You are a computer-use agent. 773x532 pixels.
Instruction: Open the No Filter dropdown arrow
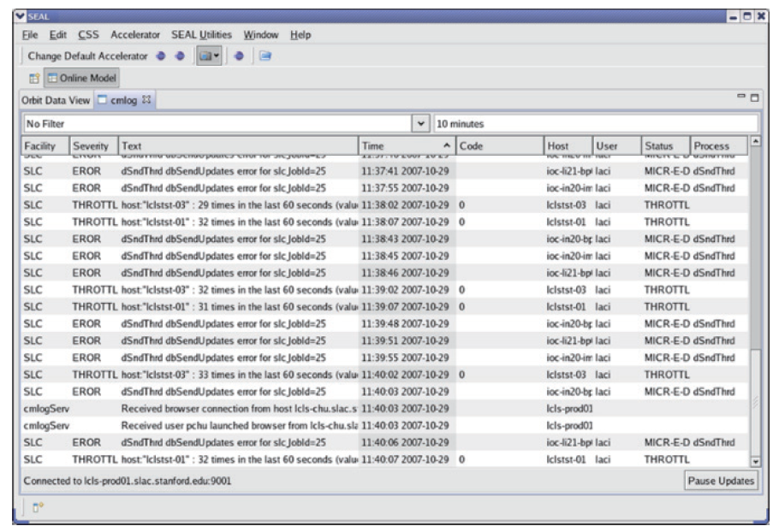420,124
